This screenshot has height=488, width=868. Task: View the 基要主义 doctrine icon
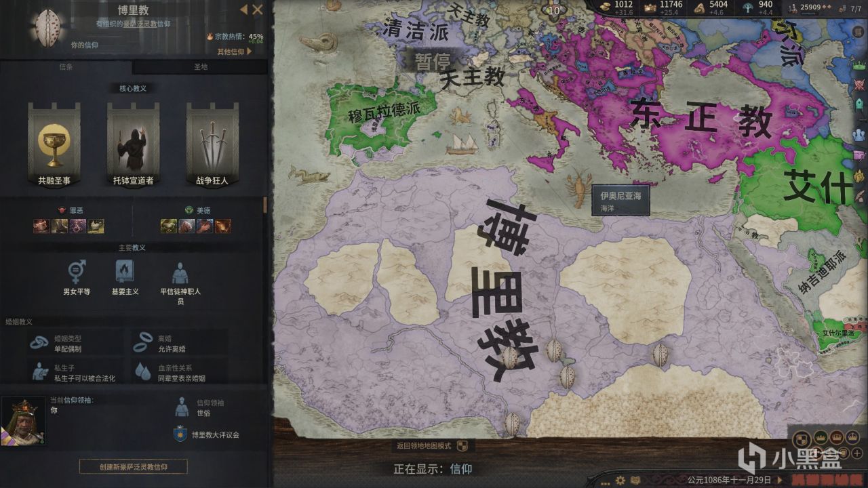point(125,272)
